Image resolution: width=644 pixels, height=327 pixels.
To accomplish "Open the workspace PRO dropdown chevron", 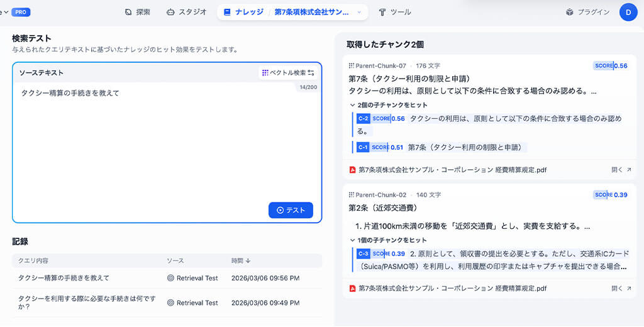I will [x=6, y=12].
